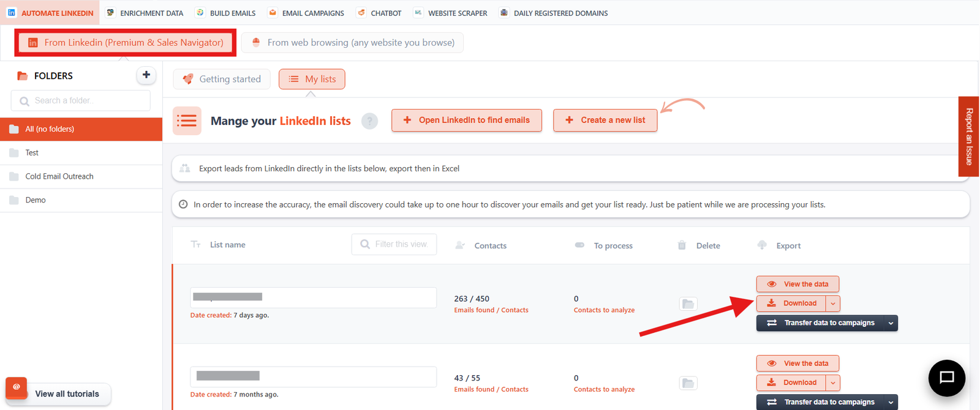Download the 43 / 55 list
The image size is (980, 410).
tap(791, 383)
